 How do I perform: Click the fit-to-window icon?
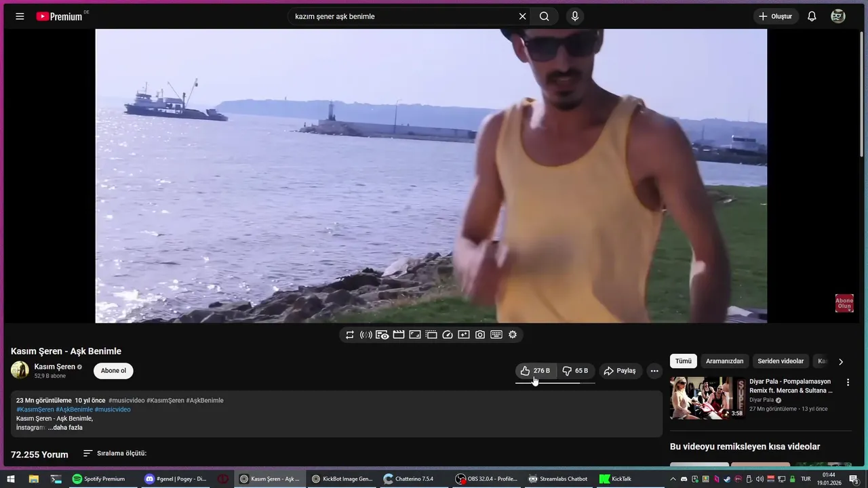415,335
